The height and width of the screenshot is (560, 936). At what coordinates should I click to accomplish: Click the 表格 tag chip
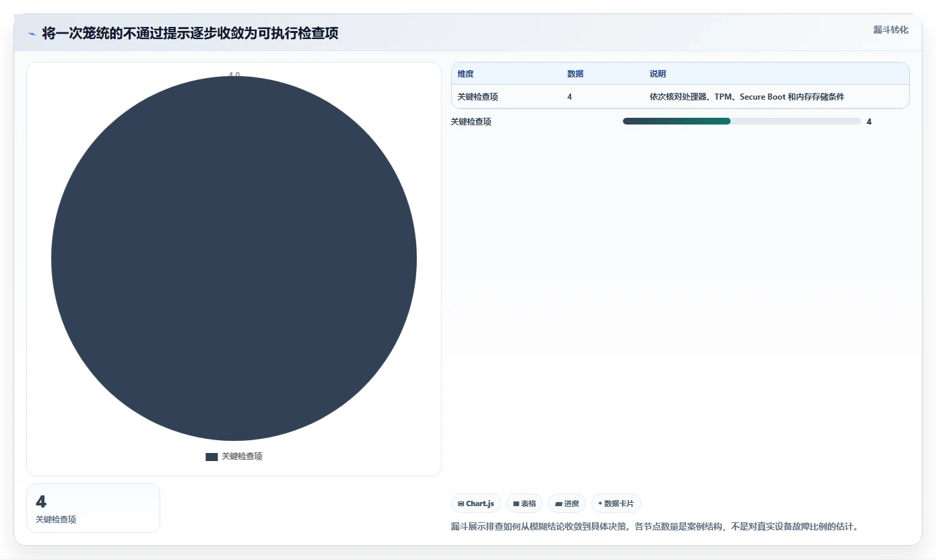coord(525,503)
